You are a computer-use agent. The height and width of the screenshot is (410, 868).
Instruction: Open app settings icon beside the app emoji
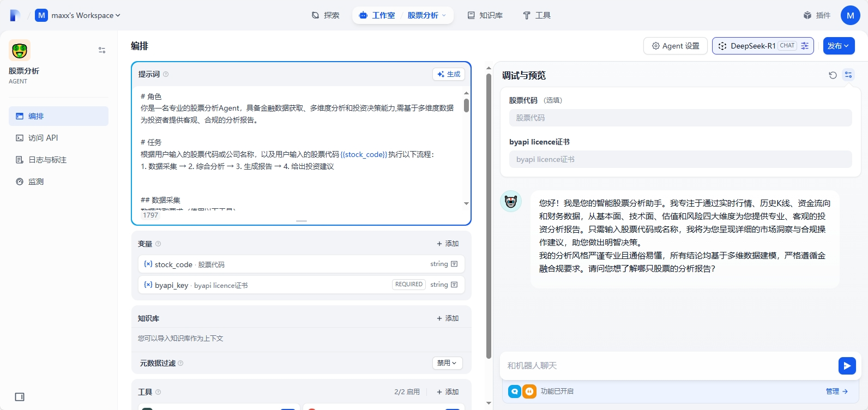[102, 50]
